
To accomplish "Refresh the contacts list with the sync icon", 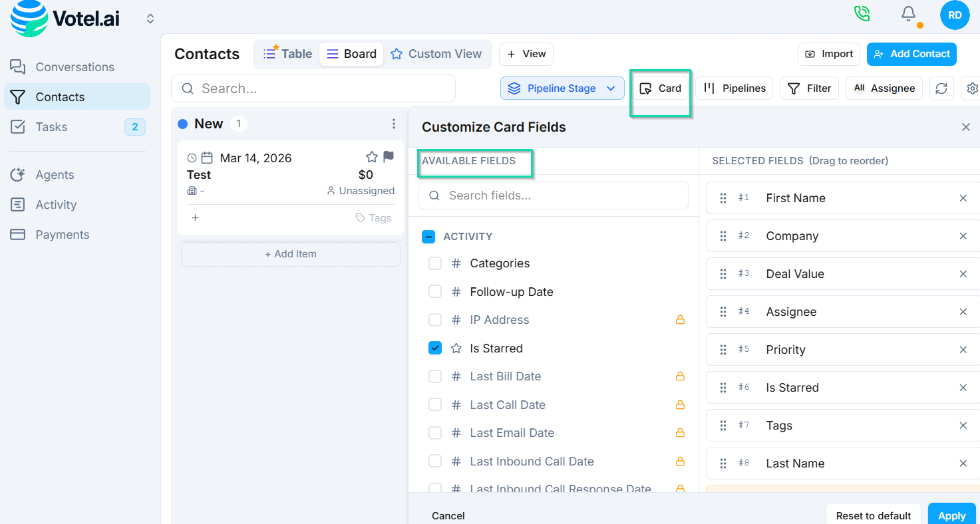I will tap(941, 88).
